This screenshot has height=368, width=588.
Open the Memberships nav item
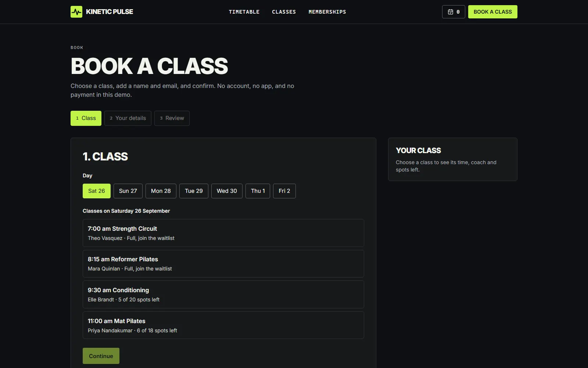327,12
